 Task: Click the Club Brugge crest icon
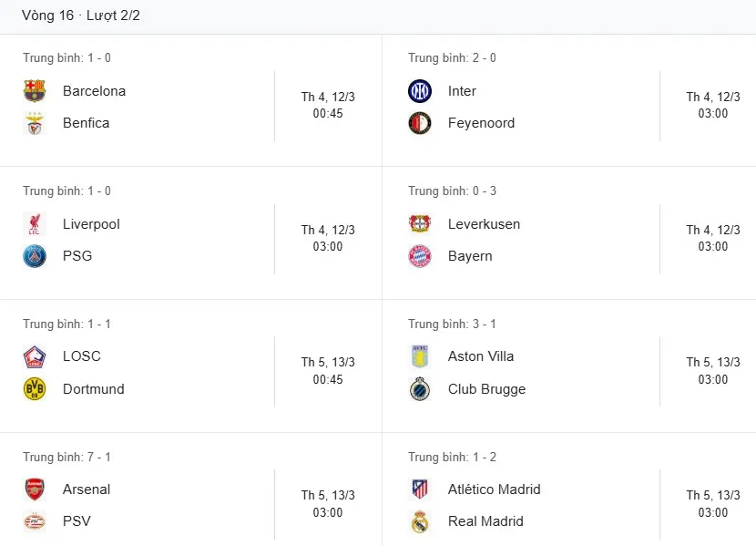[x=419, y=389]
